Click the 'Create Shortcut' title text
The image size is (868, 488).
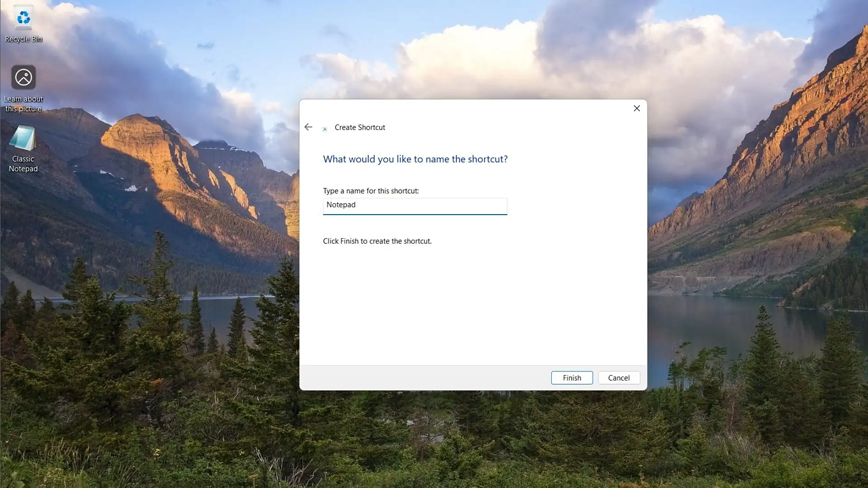pyautogui.click(x=360, y=127)
